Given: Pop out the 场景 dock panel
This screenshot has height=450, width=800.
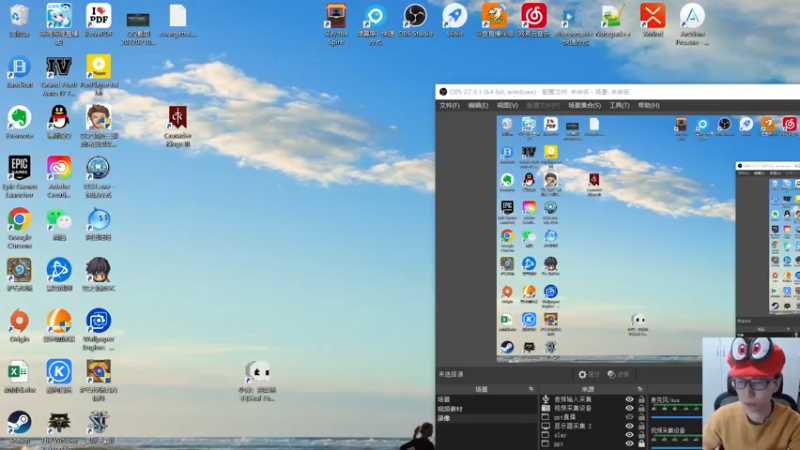Looking at the screenshot, I should 531,389.
